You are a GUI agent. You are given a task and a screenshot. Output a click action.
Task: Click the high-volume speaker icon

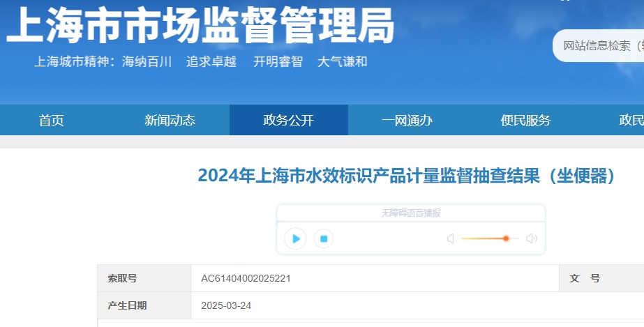pos(532,239)
